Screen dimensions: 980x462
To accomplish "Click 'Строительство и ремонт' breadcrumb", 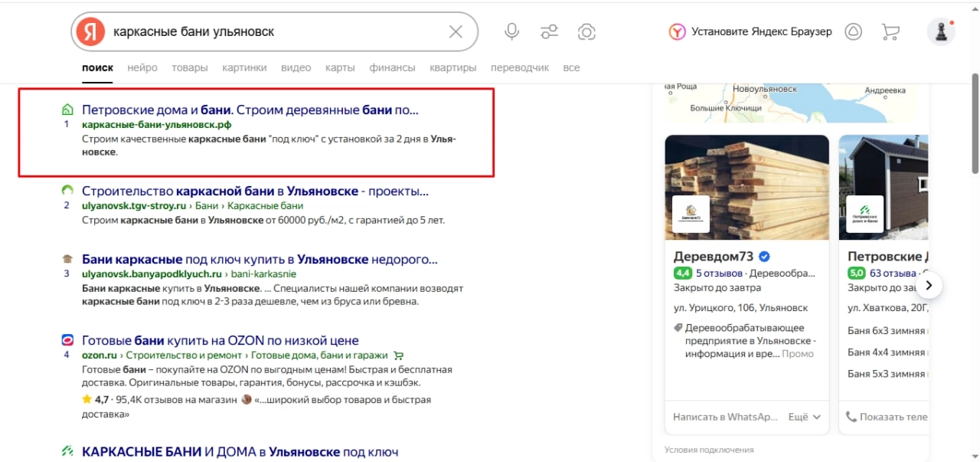I will 183,356.
